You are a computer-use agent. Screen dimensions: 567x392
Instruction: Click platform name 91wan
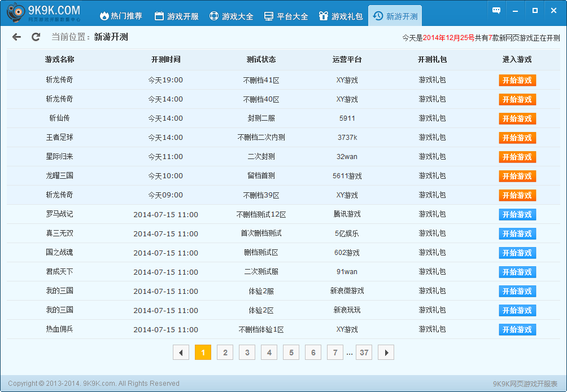click(x=347, y=272)
